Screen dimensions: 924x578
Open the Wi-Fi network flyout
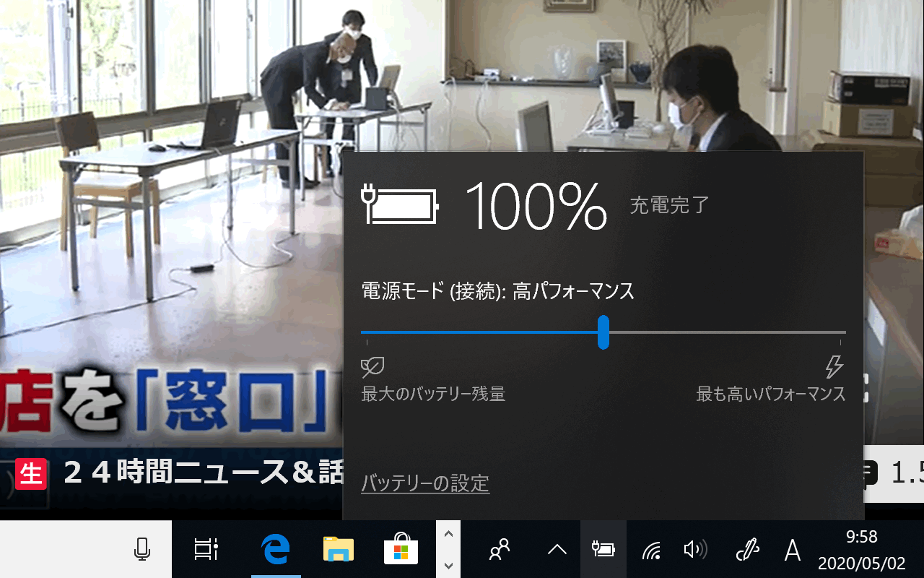pos(651,551)
